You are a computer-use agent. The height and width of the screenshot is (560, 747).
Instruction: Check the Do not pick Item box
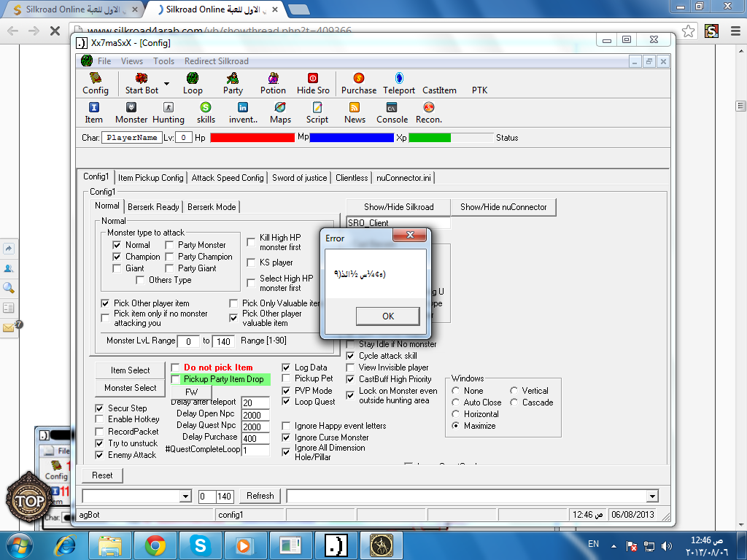175,367
